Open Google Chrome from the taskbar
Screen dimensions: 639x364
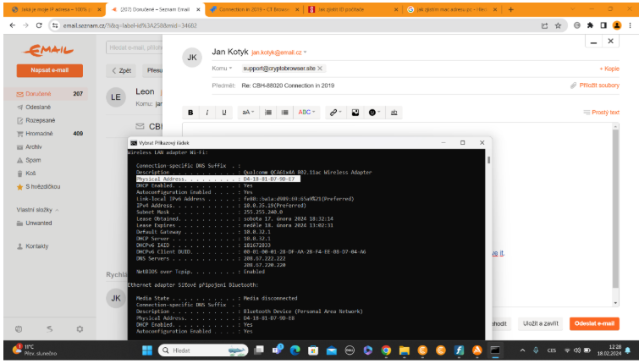[x=386, y=350]
